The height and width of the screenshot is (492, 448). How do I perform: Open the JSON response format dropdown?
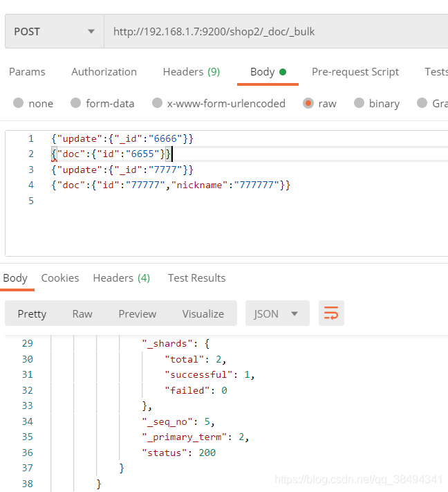[276, 313]
